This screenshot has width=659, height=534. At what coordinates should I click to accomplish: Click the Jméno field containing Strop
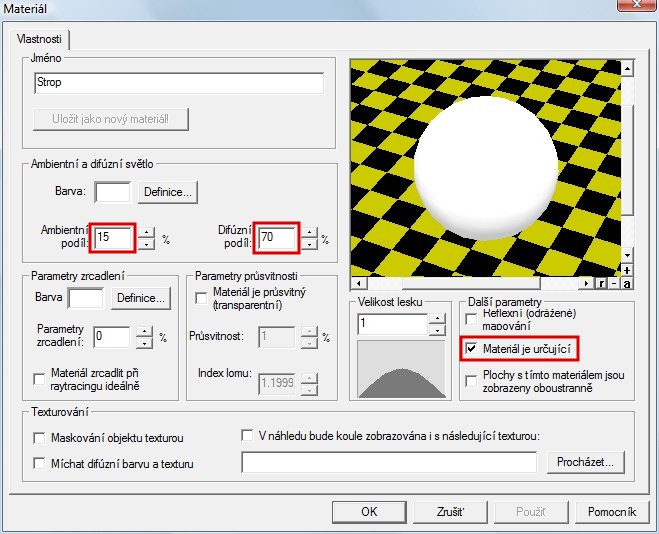click(x=179, y=83)
